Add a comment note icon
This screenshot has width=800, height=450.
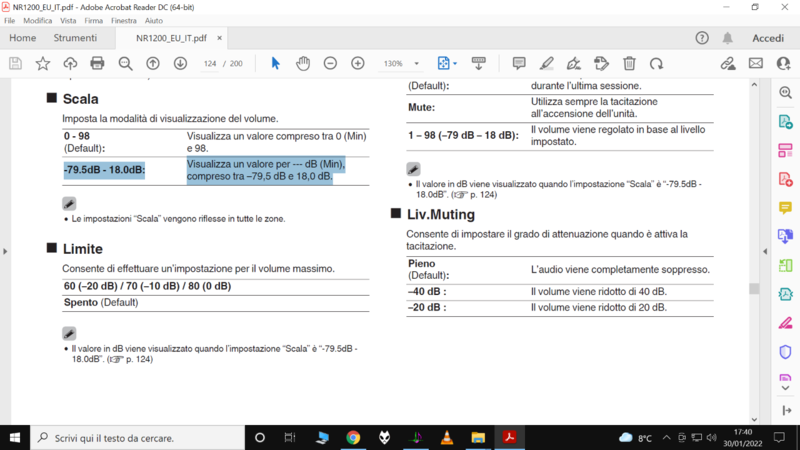click(x=519, y=63)
